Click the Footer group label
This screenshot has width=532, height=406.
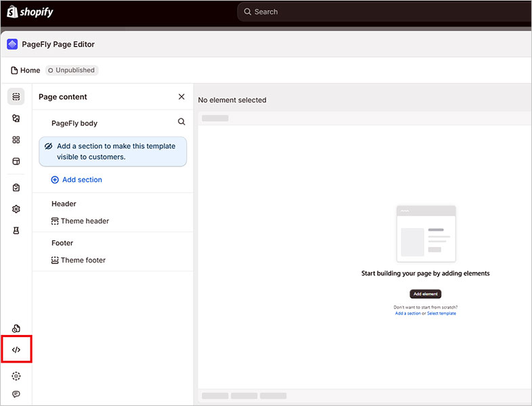(62, 243)
